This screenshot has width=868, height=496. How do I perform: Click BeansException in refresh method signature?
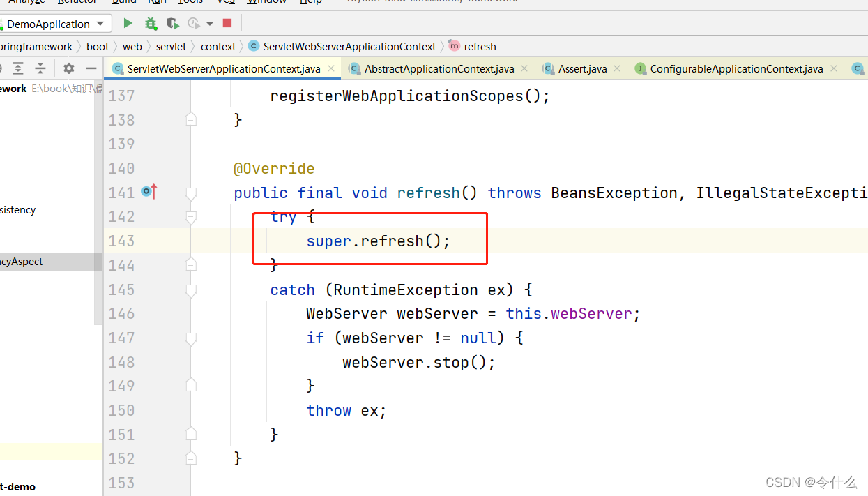pos(614,193)
